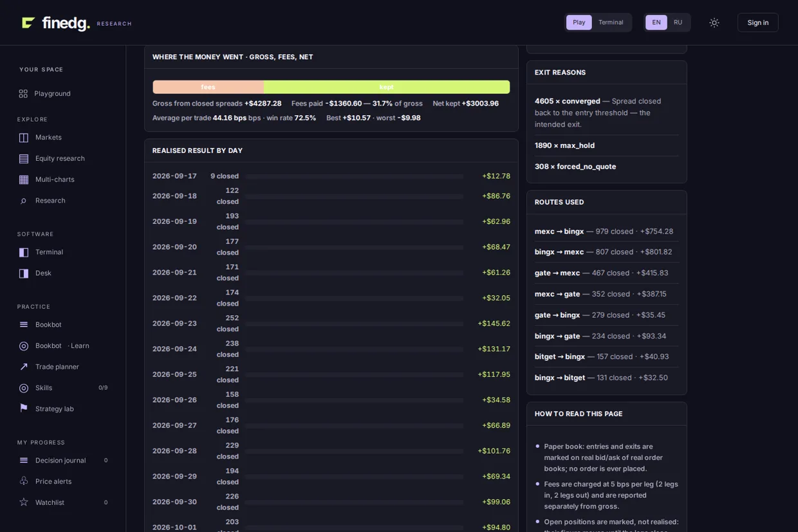Switch language to RU

(x=678, y=23)
